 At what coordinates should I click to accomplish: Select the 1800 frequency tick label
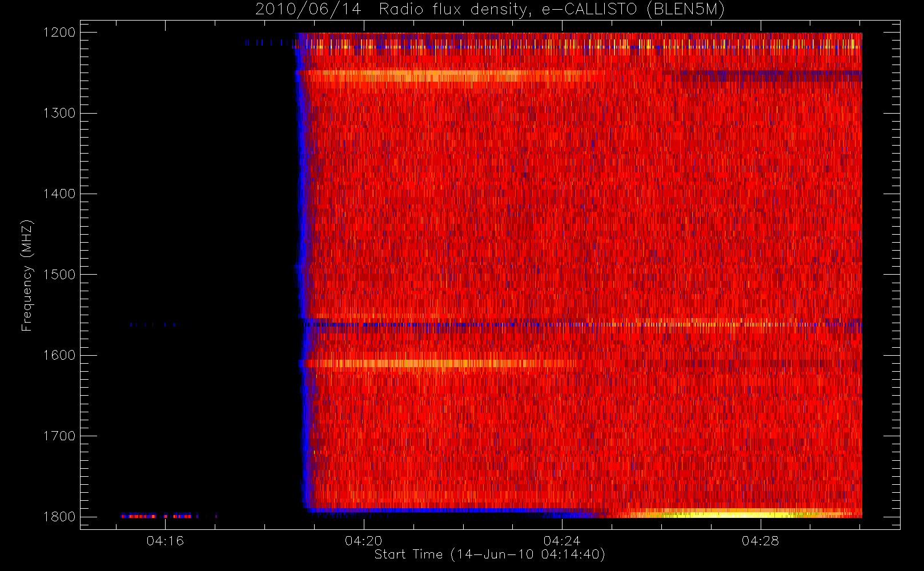pyautogui.click(x=59, y=517)
